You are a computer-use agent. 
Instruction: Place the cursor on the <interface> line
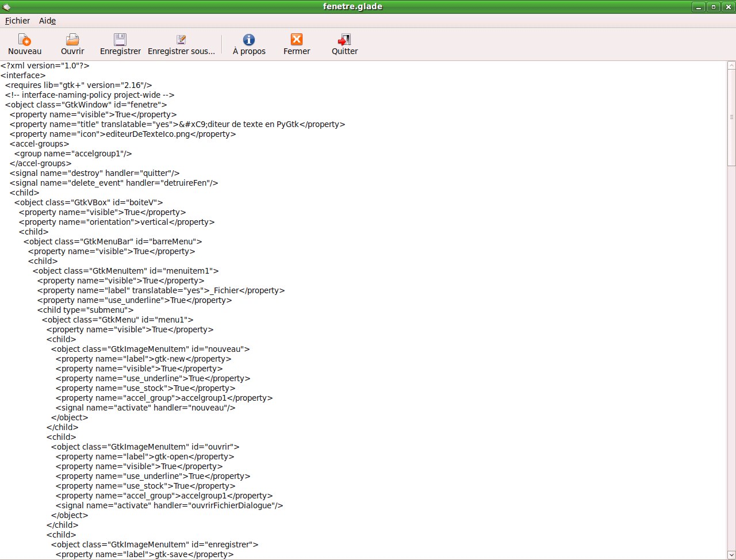(x=23, y=75)
